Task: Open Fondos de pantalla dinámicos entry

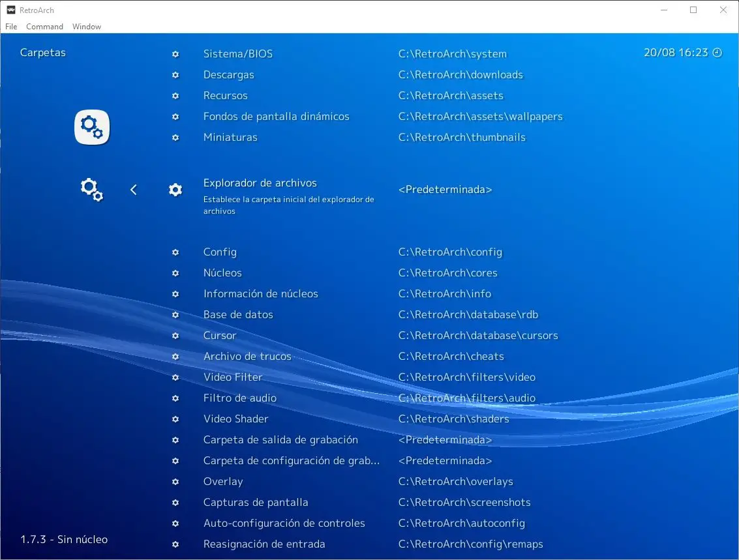Action: tap(276, 116)
